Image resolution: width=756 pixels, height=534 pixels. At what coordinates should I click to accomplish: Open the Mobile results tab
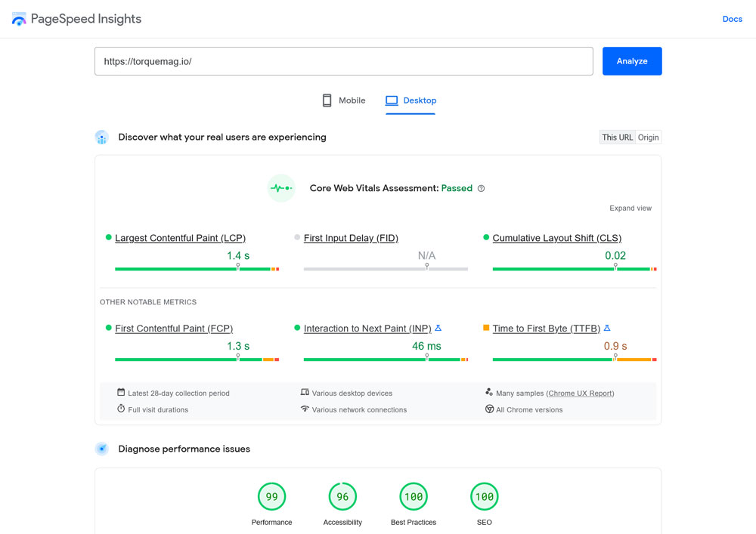click(344, 100)
